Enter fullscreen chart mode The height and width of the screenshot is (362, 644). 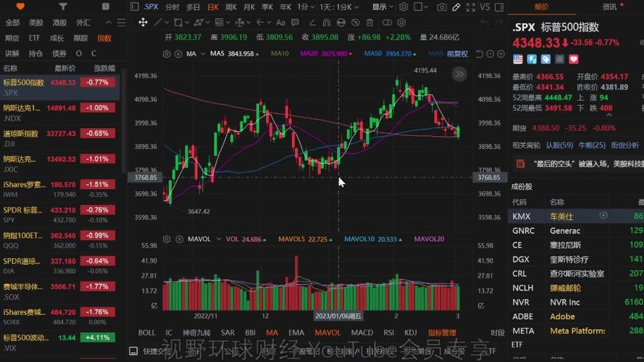470,7
